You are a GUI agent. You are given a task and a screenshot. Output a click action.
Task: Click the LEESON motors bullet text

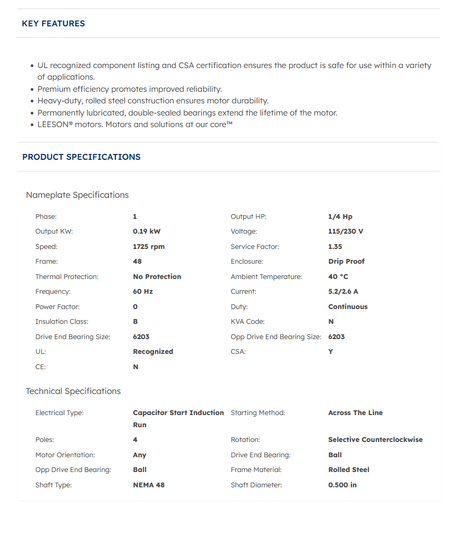coord(135,124)
